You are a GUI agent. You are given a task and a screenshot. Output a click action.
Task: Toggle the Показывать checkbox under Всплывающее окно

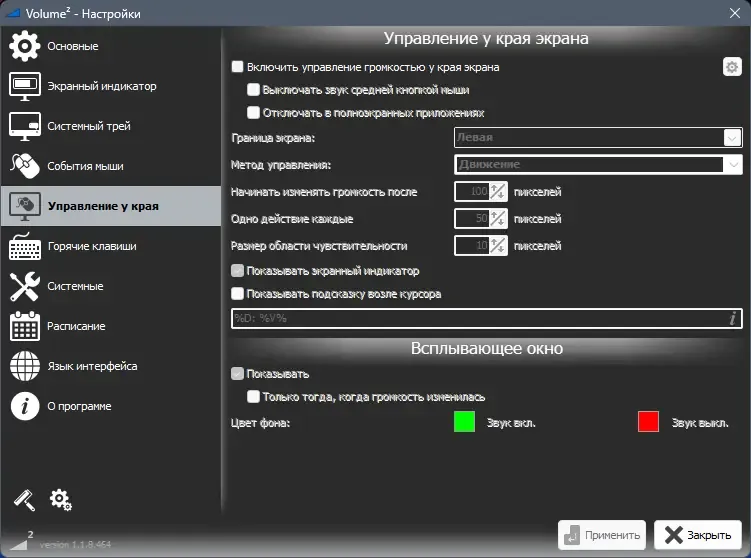[237, 374]
